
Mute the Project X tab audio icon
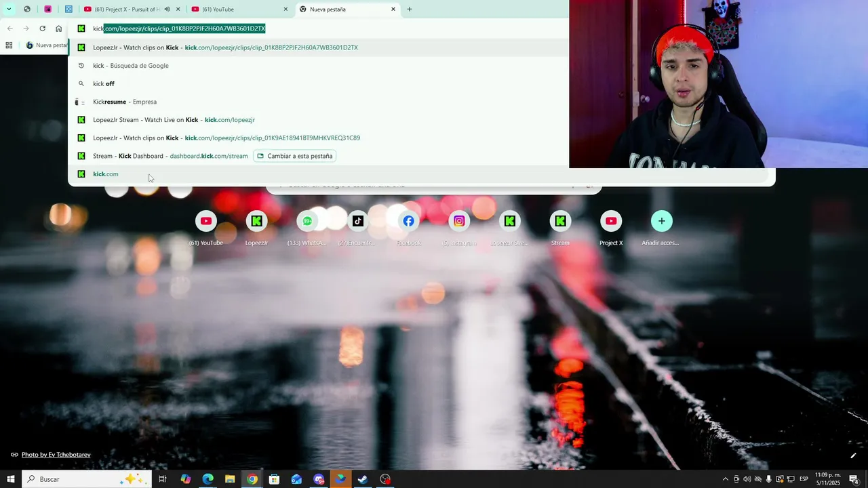167,9
